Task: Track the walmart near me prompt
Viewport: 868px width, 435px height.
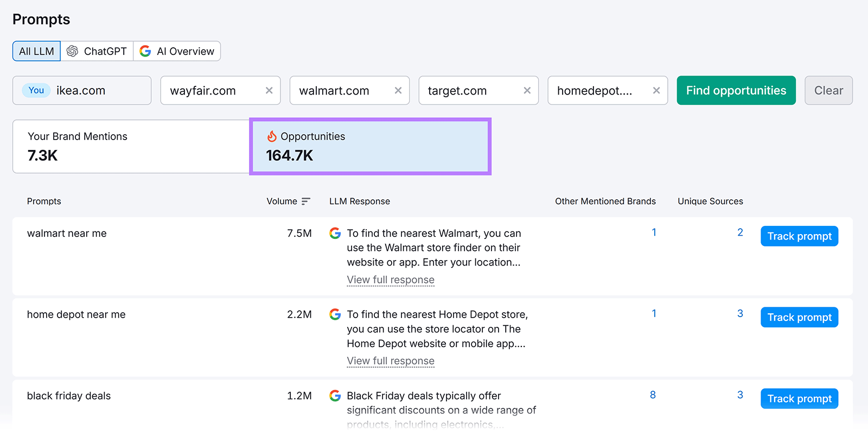Action: 799,236
